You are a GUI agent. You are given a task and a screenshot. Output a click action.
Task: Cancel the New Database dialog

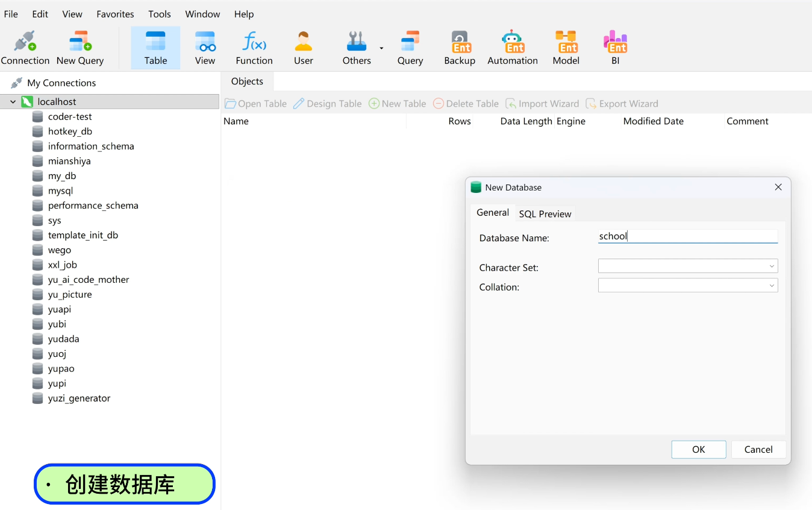coord(758,449)
